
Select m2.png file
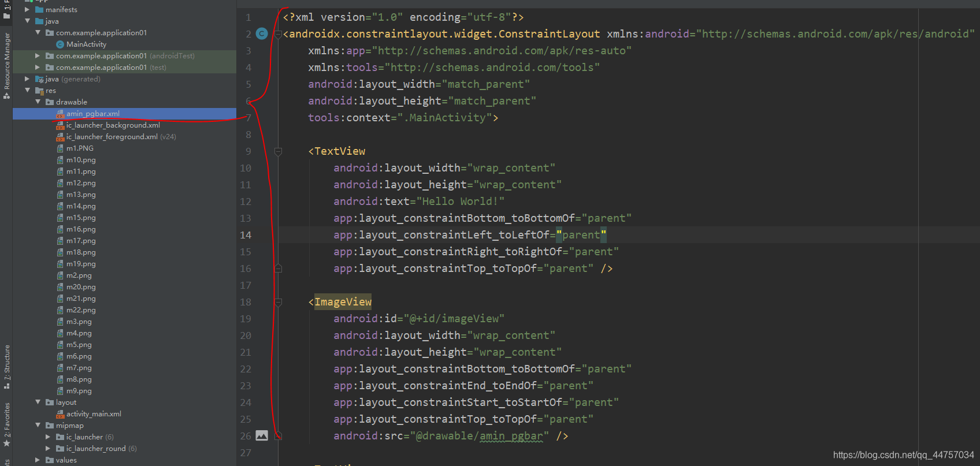coord(79,275)
